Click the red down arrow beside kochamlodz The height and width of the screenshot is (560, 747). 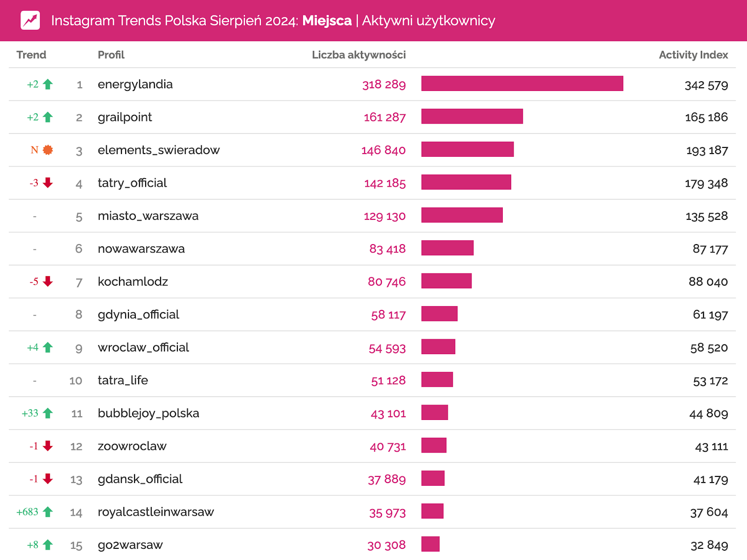point(48,281)
